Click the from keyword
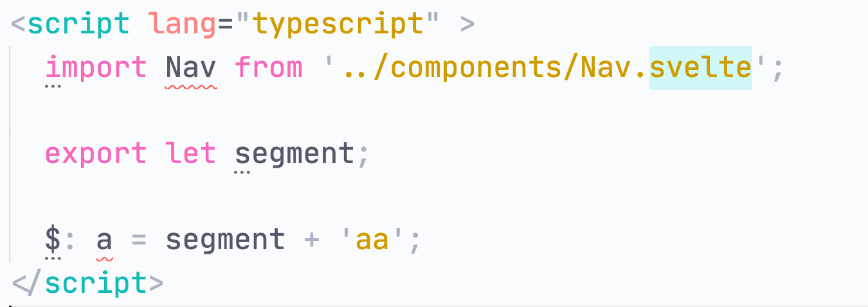 point(268,67)
